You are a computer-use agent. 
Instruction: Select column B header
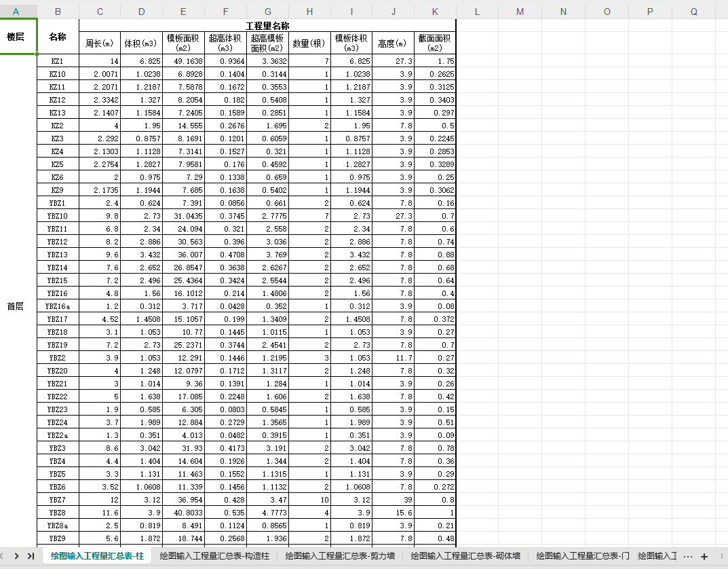(58, 12)
